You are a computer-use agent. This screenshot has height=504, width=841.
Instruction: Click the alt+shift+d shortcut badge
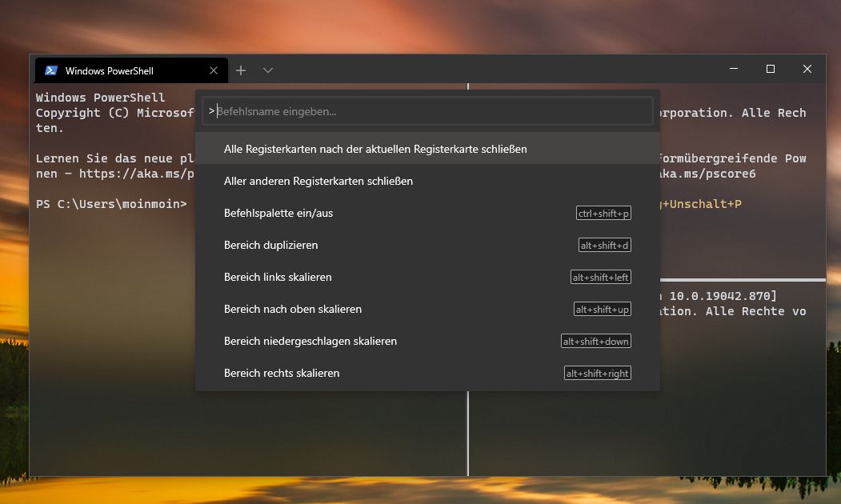coord(604,245)
